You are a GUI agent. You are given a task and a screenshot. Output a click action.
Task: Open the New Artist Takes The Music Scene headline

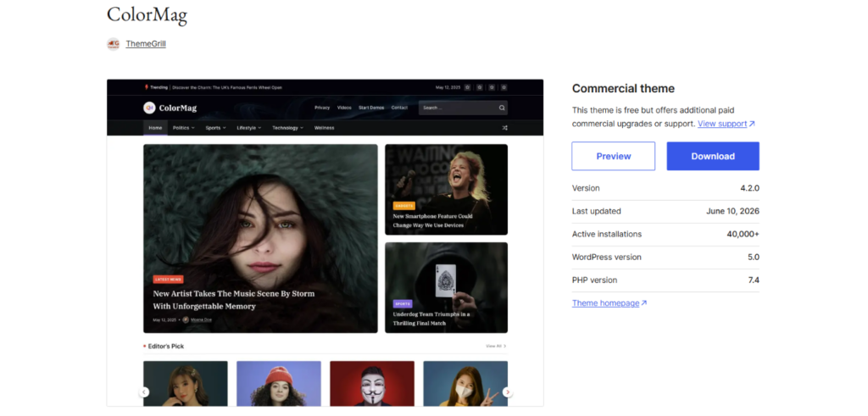tap(234, 300)
